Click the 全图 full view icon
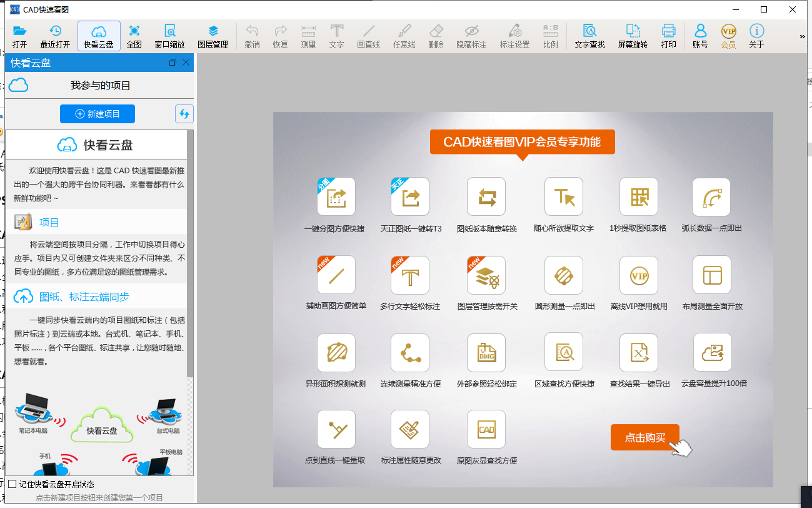This screenshot has height=508, width=812. (x=134, y=36)
